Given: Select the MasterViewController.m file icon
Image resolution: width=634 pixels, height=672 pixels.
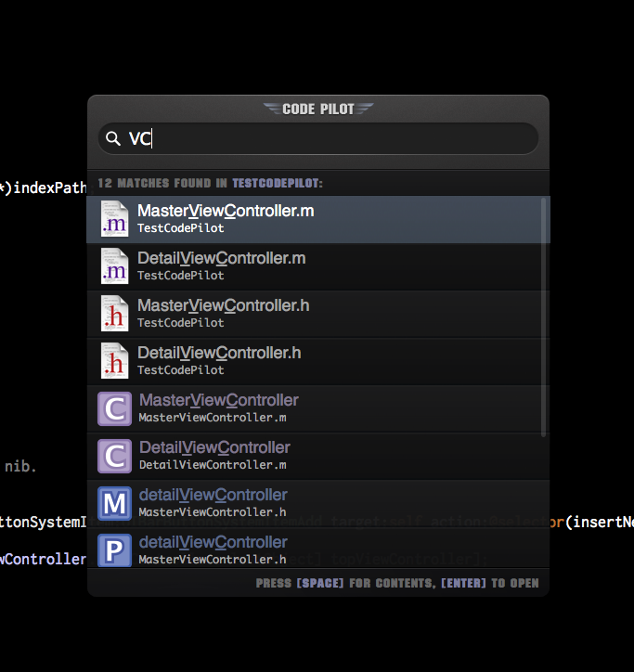Looking at the screenshot, I should point(114,219).
